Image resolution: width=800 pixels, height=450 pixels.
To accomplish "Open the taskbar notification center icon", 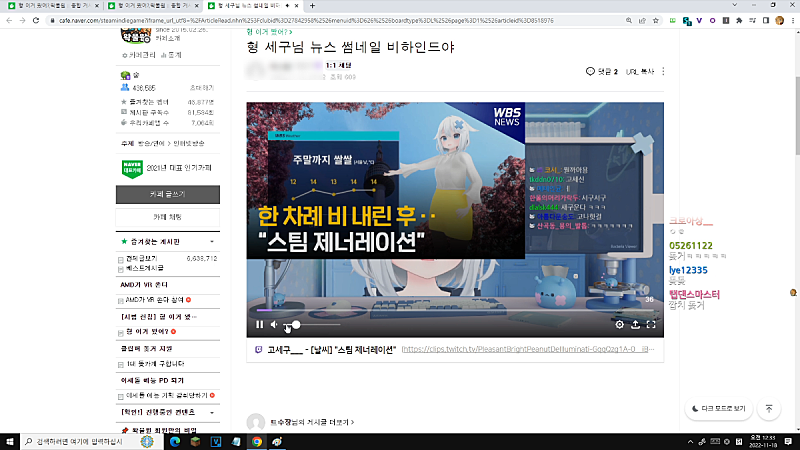I will (788, 442).
